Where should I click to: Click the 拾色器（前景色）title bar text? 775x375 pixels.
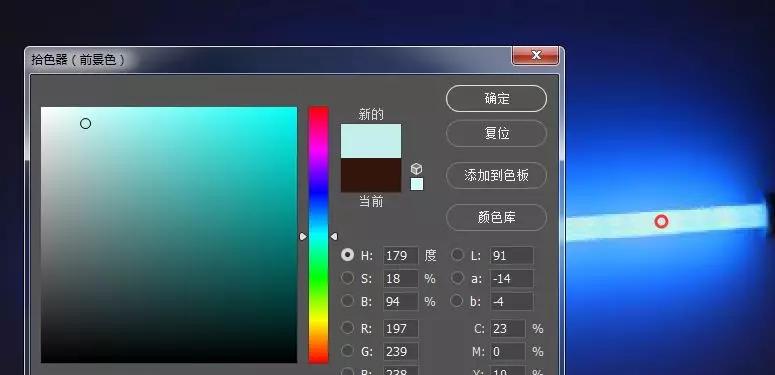(x=78, y=60)
